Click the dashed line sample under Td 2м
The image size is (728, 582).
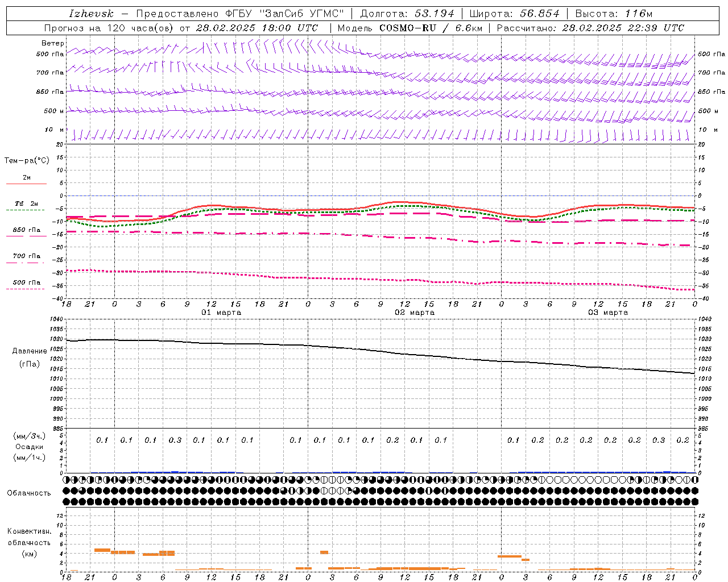click(26, 210)
